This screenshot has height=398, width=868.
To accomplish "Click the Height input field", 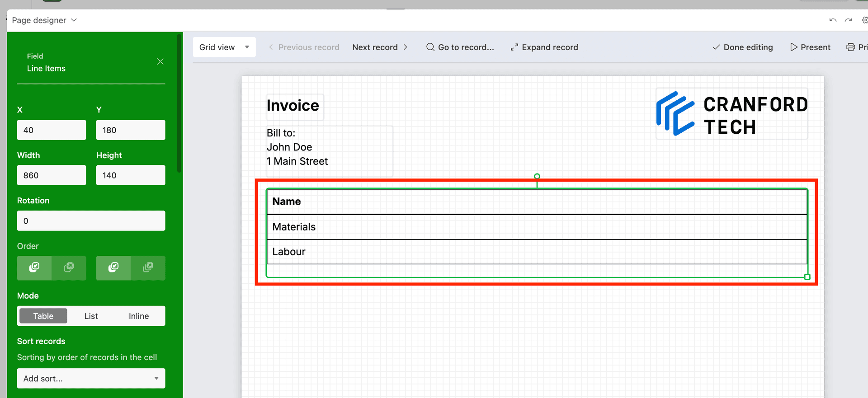I will point(131,175).
